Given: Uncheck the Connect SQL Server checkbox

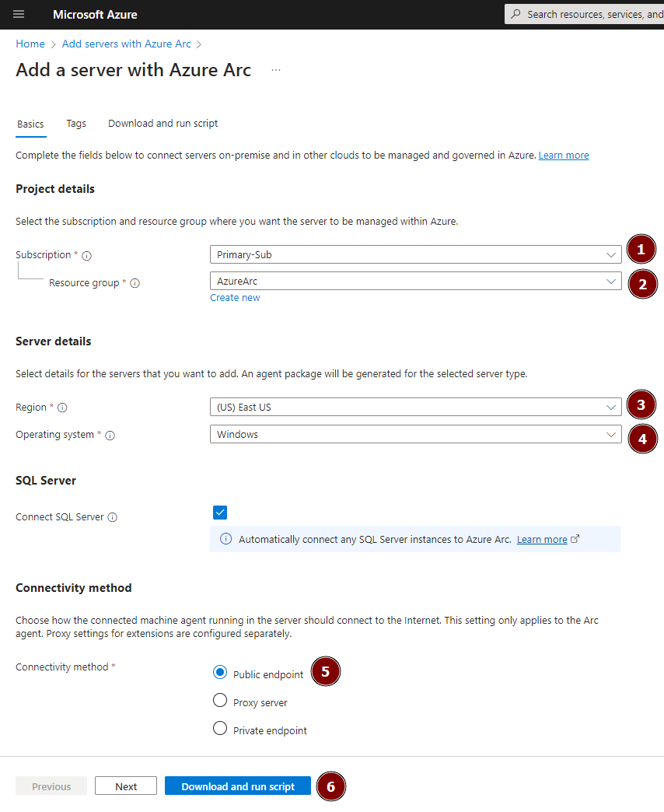Looking at the screenshot, I should pyautogui.click(x=220, y=513).
